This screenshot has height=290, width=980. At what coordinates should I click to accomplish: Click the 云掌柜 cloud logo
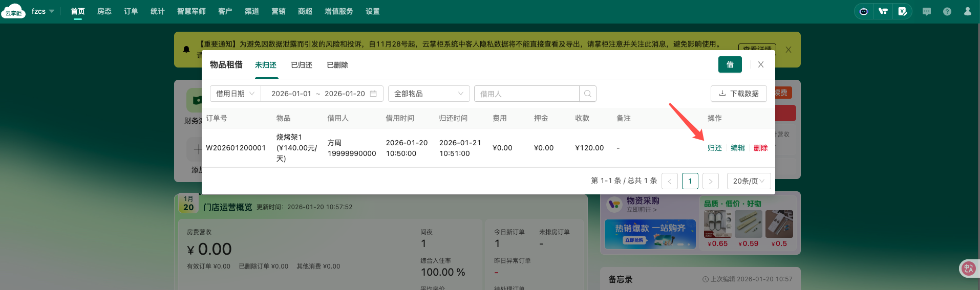click(13, 11)
